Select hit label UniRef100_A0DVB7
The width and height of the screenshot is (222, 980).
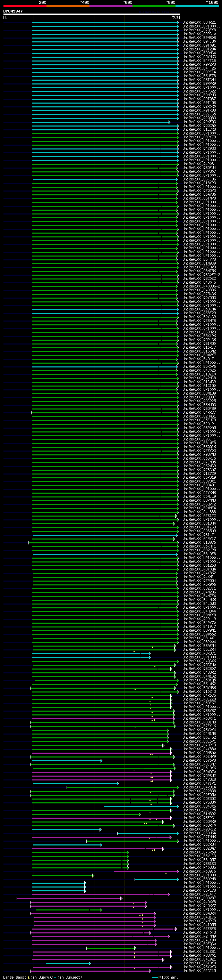[x=199, y=898]
